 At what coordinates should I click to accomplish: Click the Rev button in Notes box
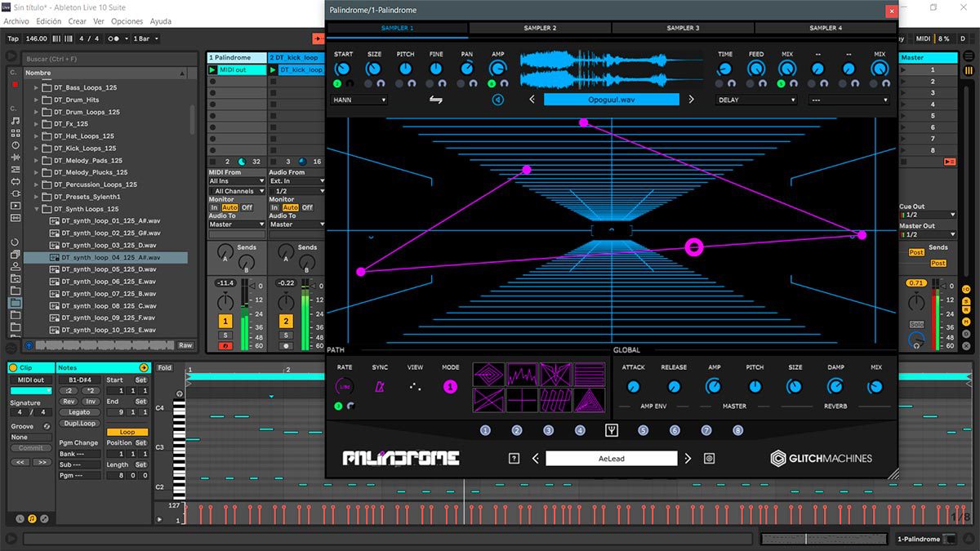[69, 402]
